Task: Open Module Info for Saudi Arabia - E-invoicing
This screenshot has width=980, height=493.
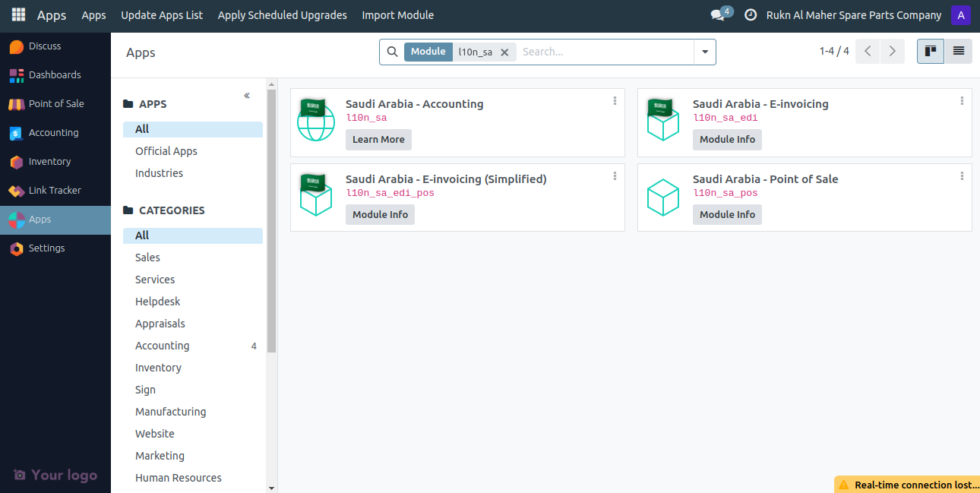Action: pos(727,139)
